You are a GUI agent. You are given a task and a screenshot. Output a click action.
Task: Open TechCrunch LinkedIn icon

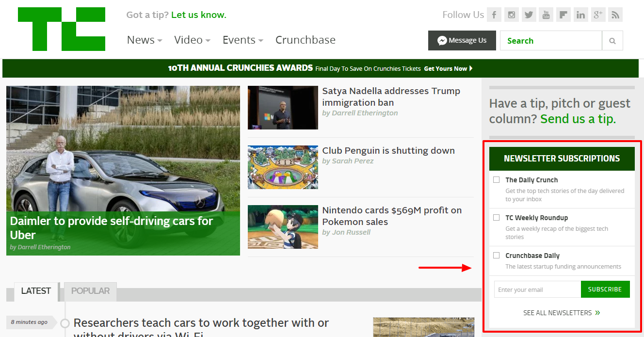(x=580, y=15)
